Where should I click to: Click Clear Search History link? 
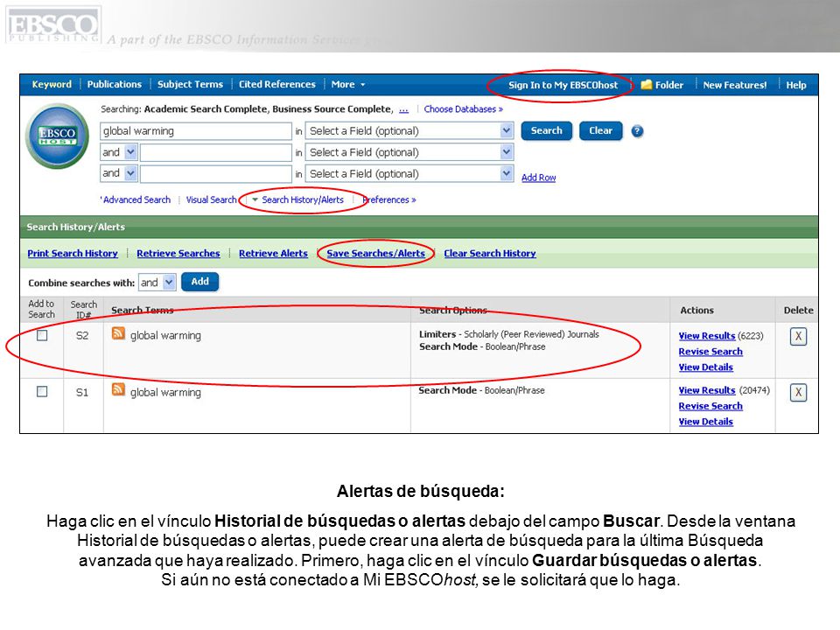click(x=490, y=254)
